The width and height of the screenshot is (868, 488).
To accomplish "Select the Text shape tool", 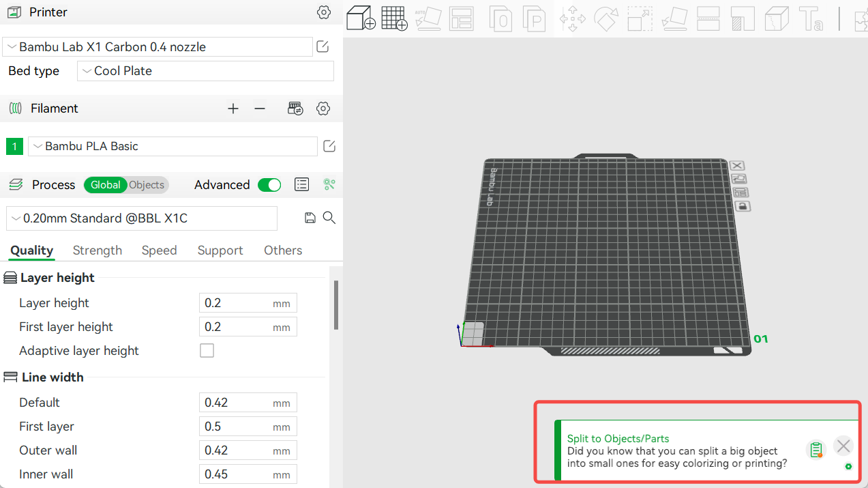I will coord(811,18).
